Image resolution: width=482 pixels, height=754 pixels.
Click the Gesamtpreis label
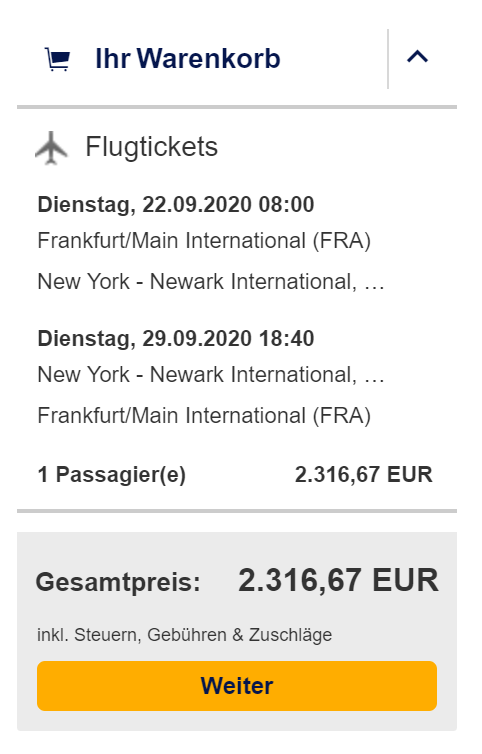click(118, 582)
